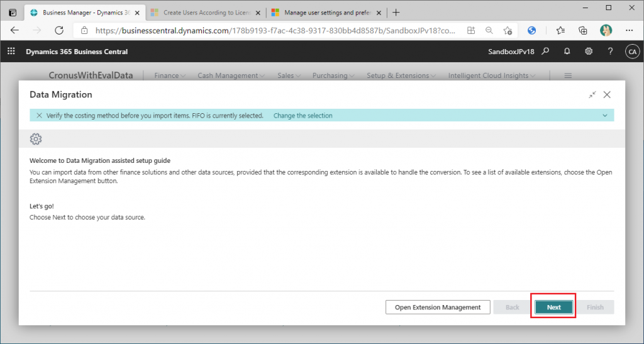The image size is (644, 344).
Task: Click the browser forward arrow
Action: (37, 30)
